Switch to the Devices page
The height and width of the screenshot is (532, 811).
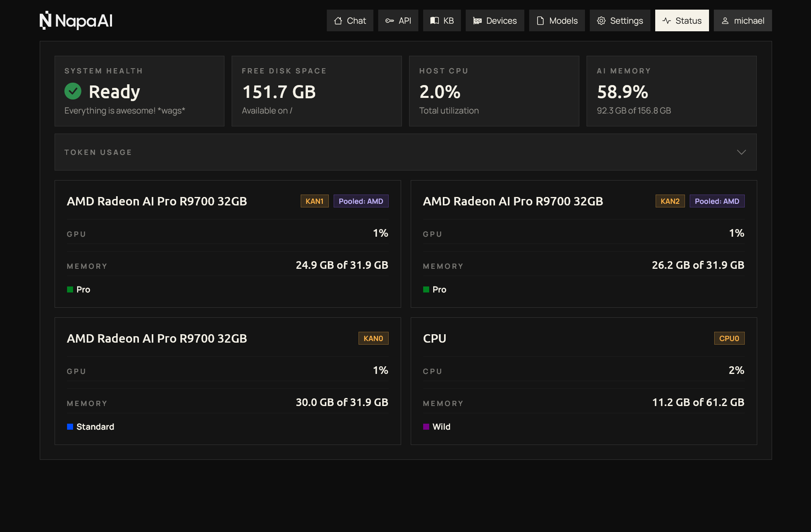[495, 20]
